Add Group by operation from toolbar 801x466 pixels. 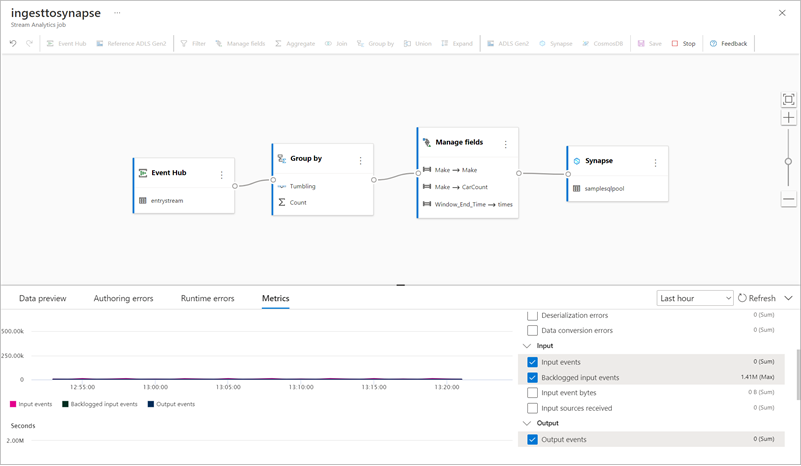[375, 43]
